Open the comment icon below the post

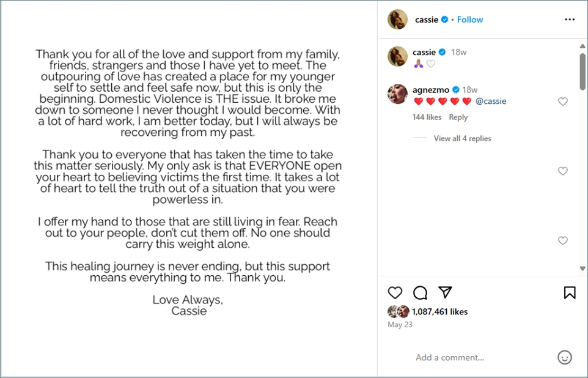click(420, 293)
